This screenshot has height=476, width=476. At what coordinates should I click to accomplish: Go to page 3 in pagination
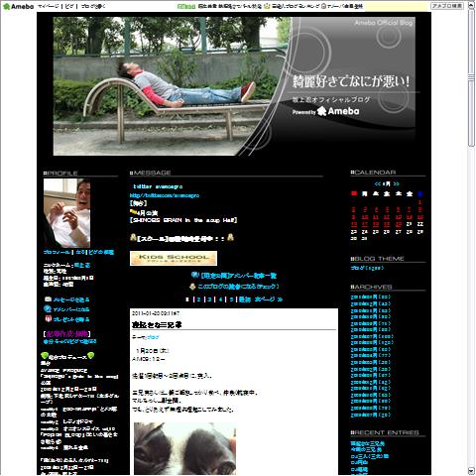[x=209, y=299]
